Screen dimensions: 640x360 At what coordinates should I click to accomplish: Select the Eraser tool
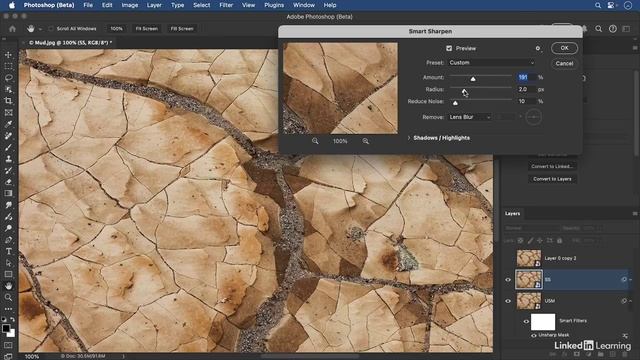(x=8, y=182)
